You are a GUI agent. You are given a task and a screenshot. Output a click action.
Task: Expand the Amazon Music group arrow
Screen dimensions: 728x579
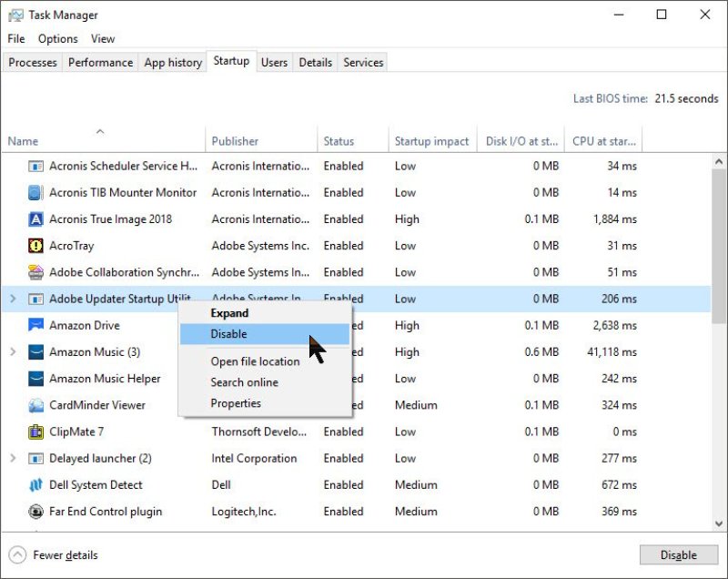click(x=13, y=351)
